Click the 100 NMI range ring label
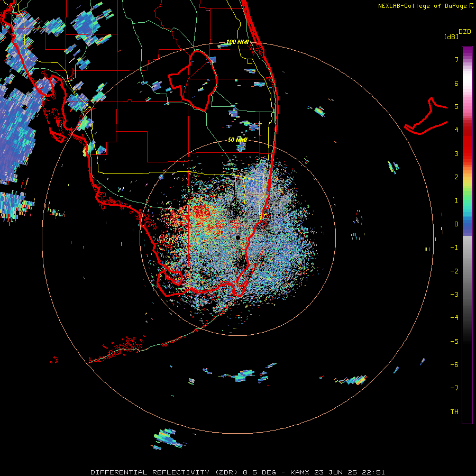This screenshot has width=476, height=476. click(237, 42)
